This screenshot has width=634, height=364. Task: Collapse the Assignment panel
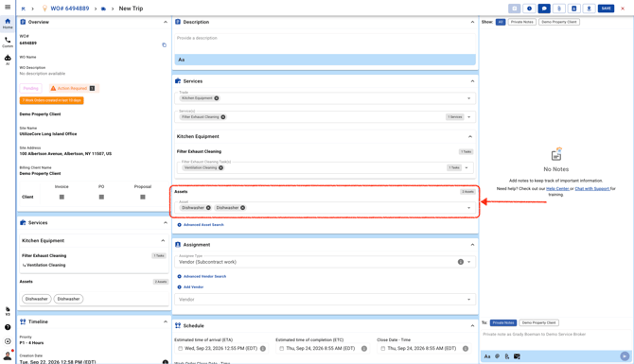[472, 245]
